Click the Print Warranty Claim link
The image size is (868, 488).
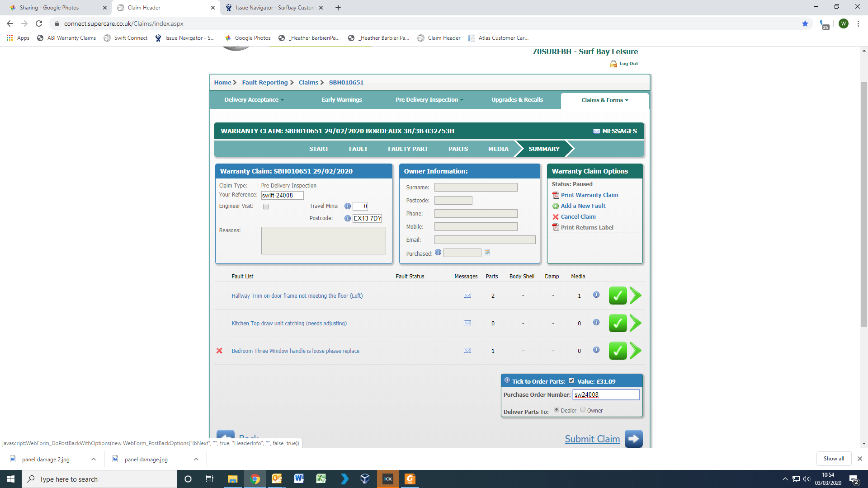pyautogui.click(x=589, y=195)
